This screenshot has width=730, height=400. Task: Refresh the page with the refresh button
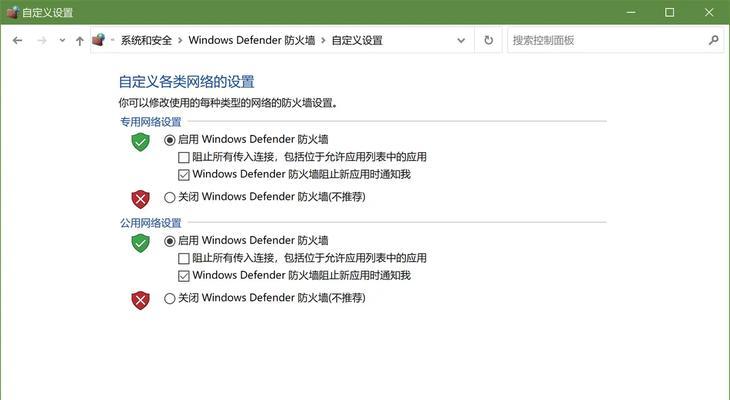488,40
